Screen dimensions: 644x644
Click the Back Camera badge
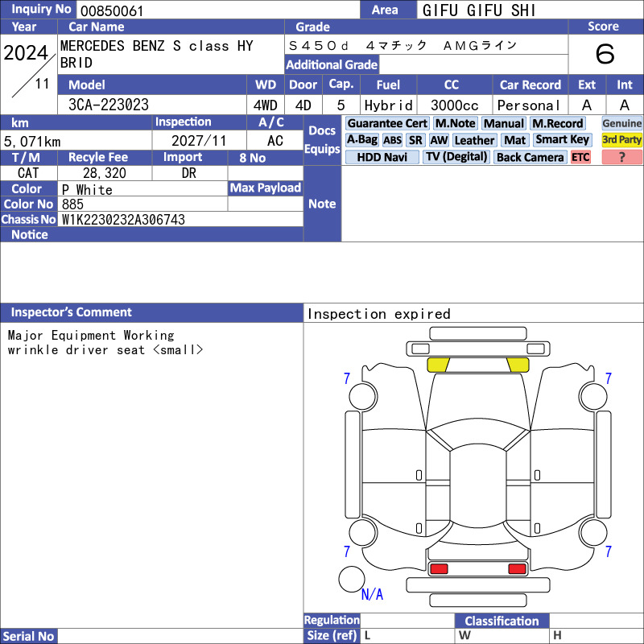tap(530, 157)
